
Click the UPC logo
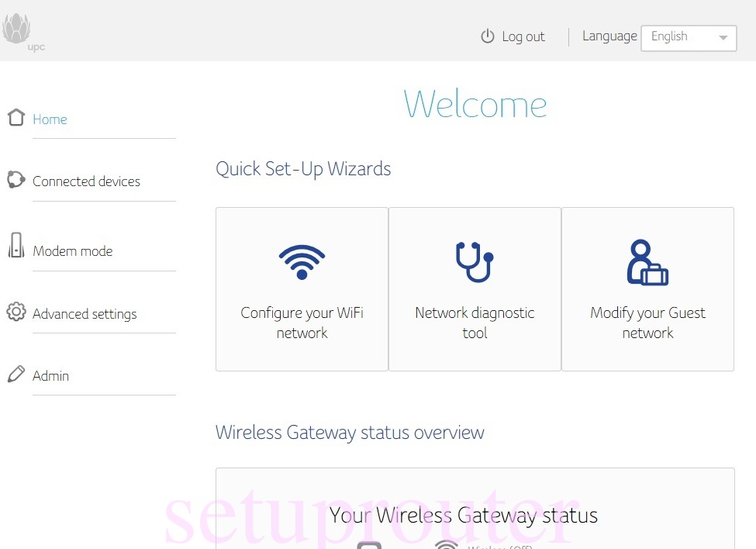pyautogui.click(x=21, y=27)
